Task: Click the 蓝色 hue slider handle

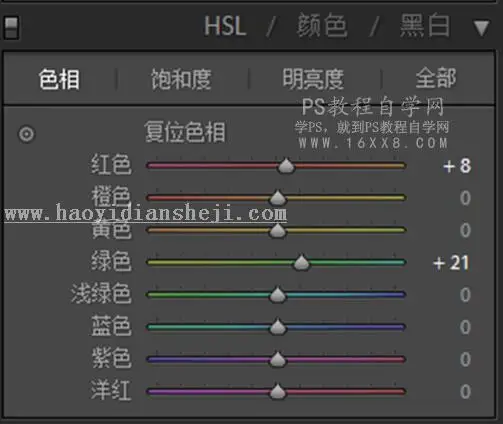Action: click(277, 327)
